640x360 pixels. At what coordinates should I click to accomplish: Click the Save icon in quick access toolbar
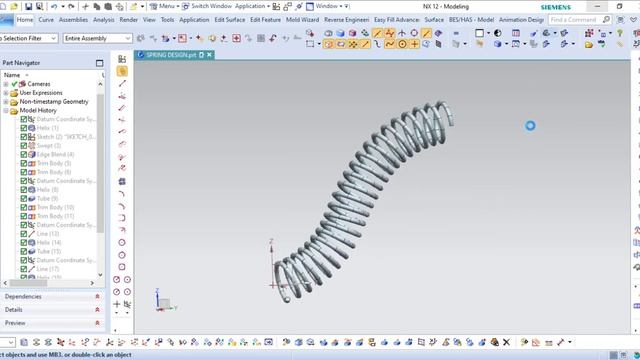click(28, 7)
